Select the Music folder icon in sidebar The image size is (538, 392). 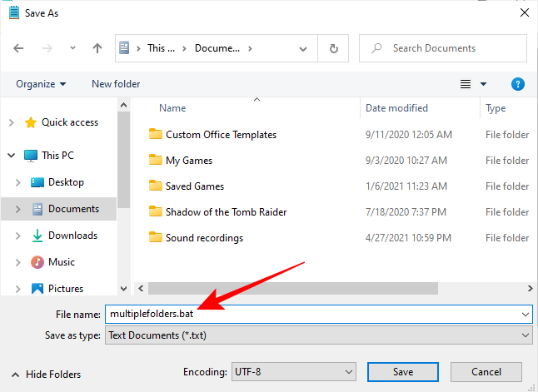pos(37,262)
